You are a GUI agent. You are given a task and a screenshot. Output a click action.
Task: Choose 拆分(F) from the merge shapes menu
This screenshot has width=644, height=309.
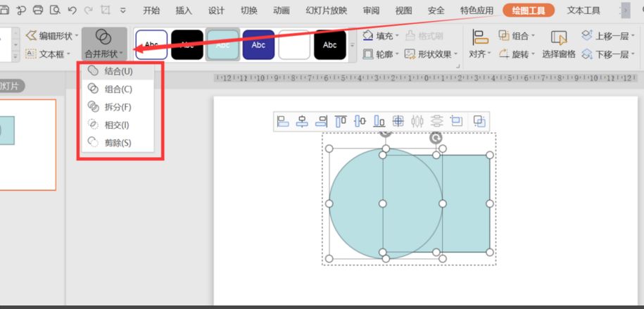(118, 107)
